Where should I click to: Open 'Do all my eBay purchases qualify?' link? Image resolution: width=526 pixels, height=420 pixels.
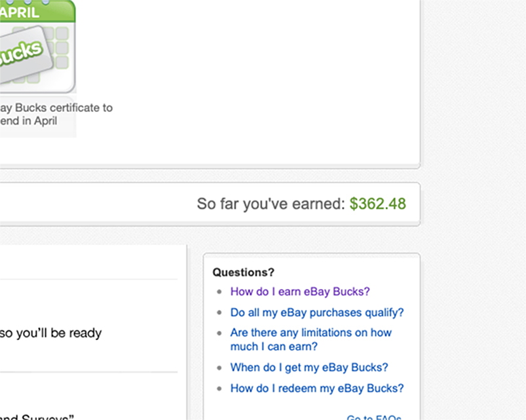317,313
